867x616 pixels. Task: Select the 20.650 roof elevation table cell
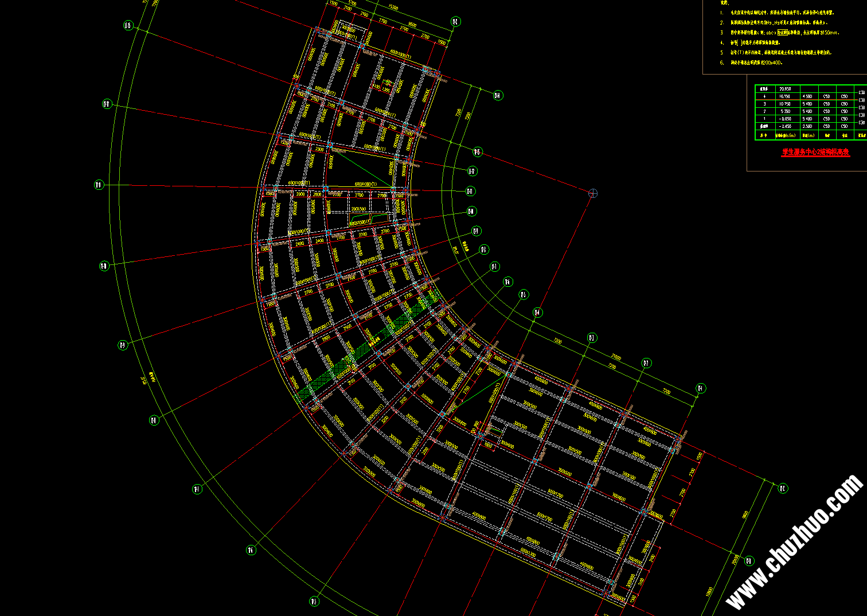coord(784,89)
